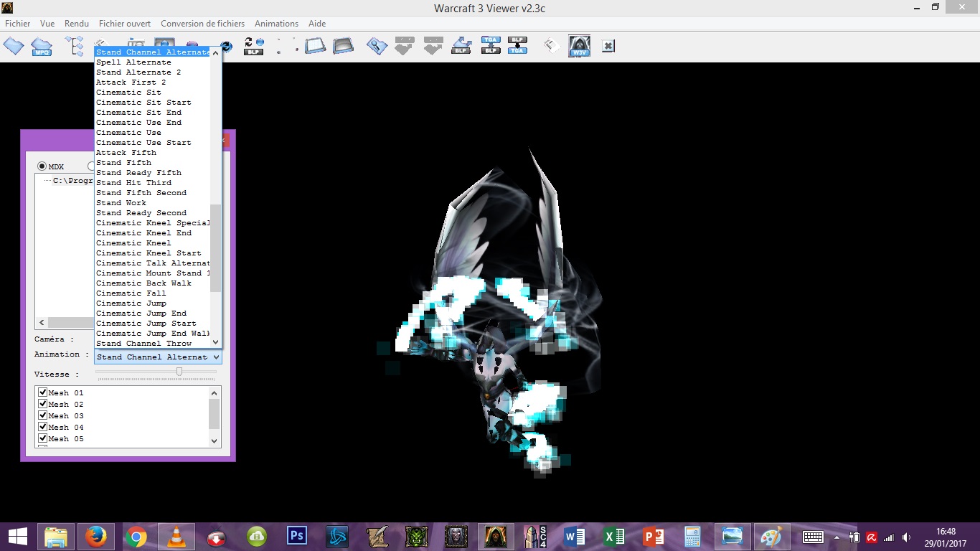
Task: Open the Fichier ouvert menu
Action: [125, 24]
